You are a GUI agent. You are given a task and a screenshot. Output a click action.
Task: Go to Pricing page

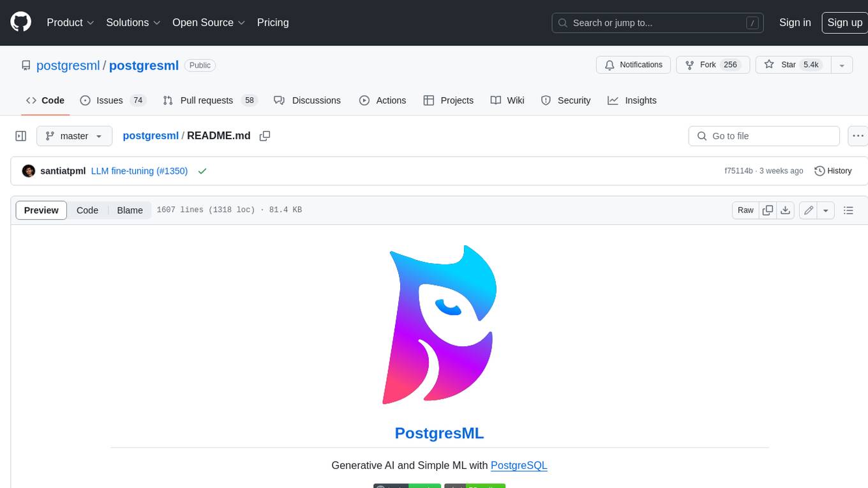point(273,22)
